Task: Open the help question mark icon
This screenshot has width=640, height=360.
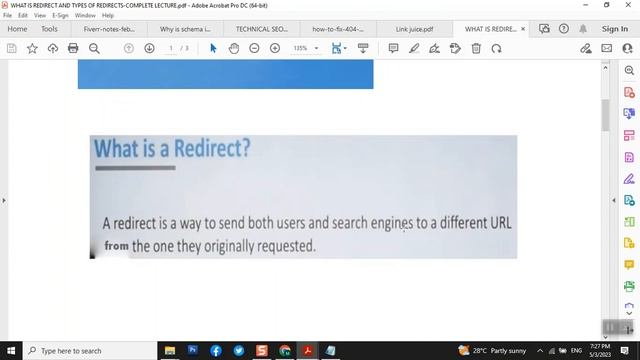Action: 564,29
